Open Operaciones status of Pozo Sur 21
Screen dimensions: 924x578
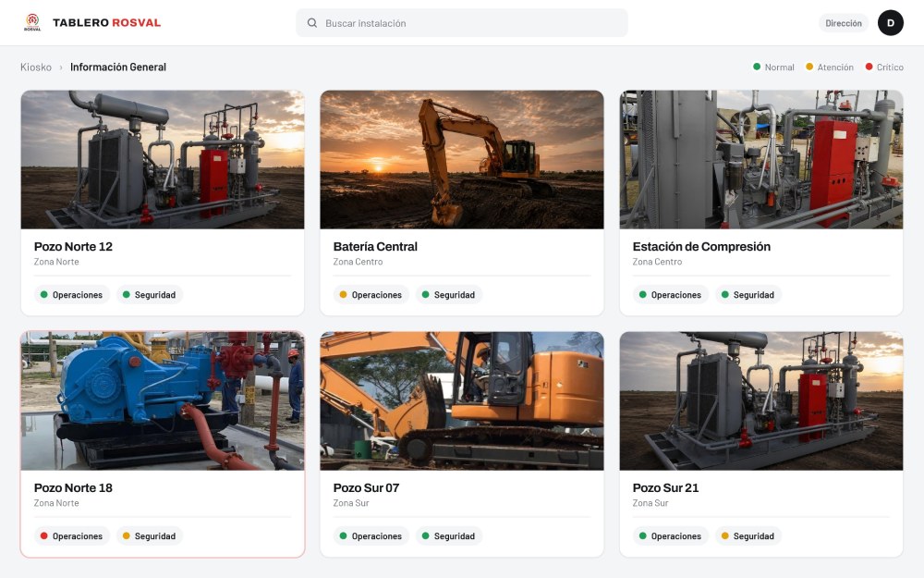click(x=670, y=535)
